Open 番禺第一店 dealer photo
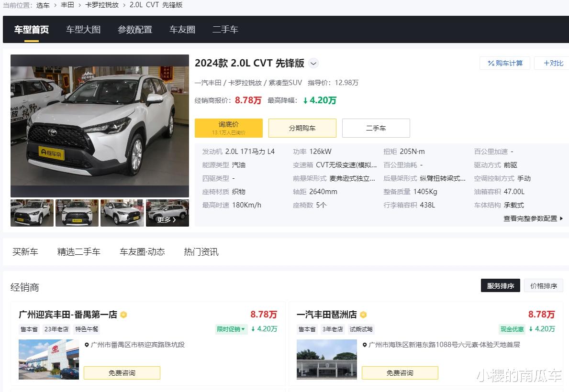Image resolution: width=569 pixels, height=392 pixels. point(49,359)
